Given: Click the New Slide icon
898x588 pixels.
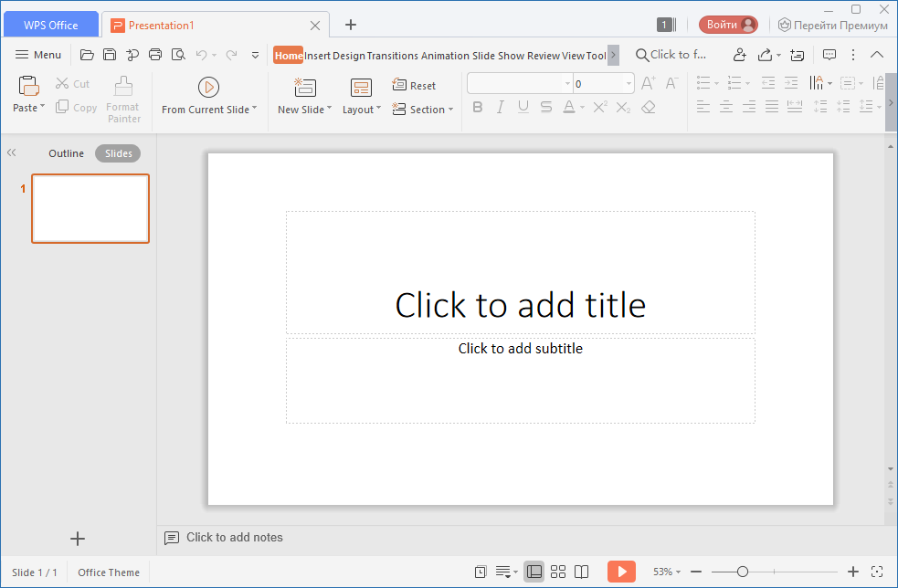Looking at the screenshot, I should 305,88.
